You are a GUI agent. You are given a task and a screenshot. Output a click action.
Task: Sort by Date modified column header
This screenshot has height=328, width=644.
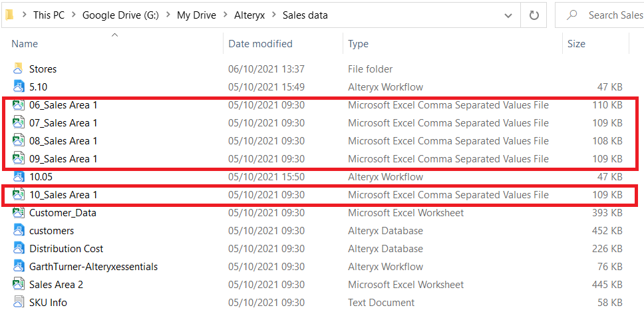coord(260,44)
